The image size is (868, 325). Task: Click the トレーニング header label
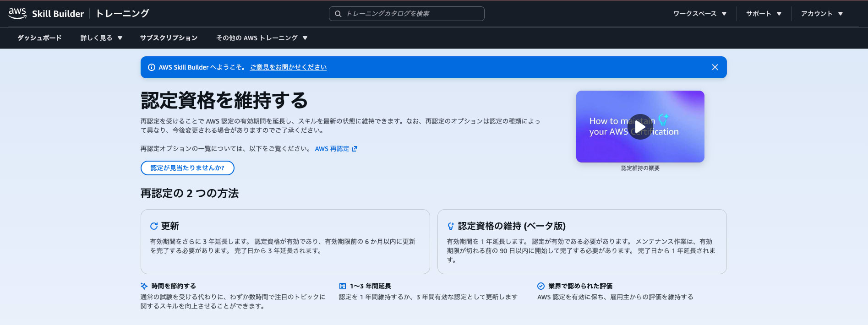(122, 14)
